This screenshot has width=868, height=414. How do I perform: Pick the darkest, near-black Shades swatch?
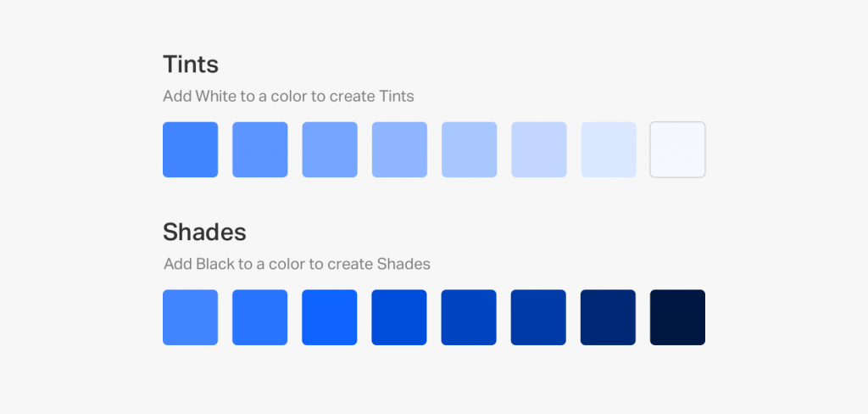point(677,317)
